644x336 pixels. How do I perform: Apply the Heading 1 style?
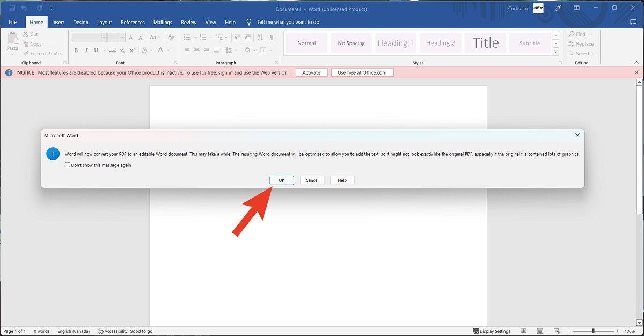(x=396, y=43)
